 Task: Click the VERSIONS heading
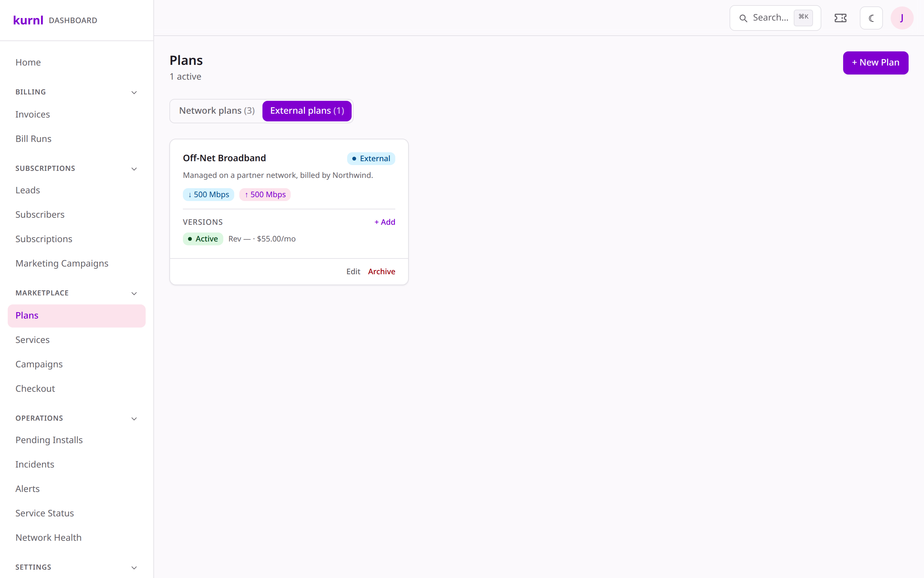tap(203, 222)
